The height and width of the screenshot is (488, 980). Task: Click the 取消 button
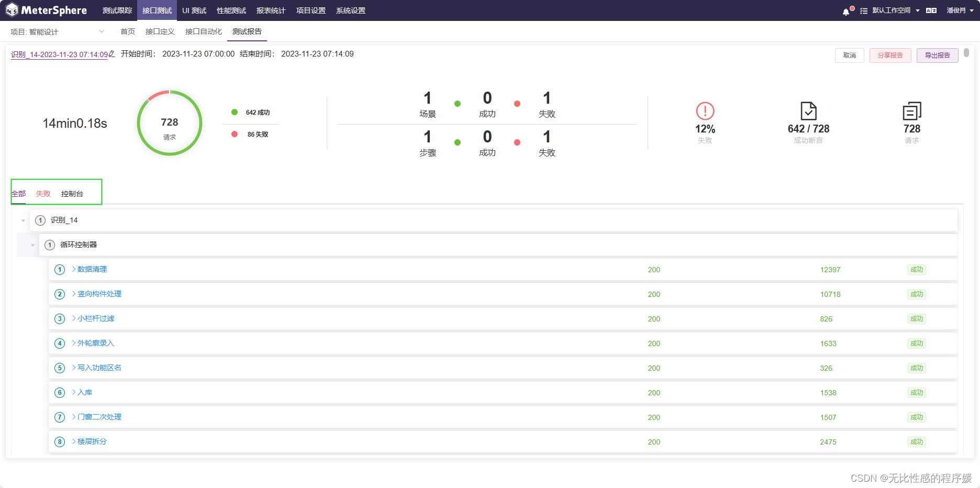850,56
